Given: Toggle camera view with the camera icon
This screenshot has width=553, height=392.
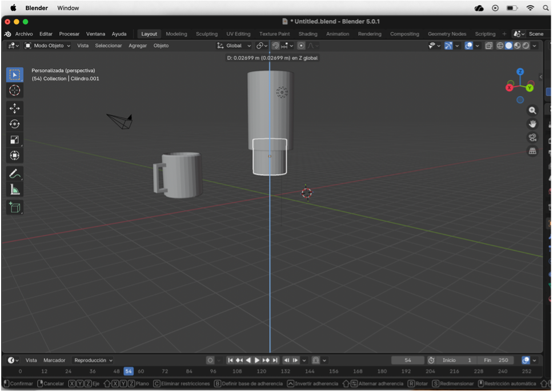Looking at the screenshot, I should (532, 138).
